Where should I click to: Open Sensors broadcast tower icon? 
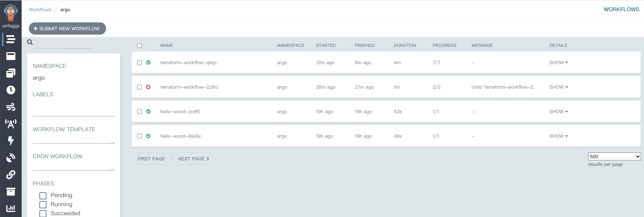(x=10, y=124)
